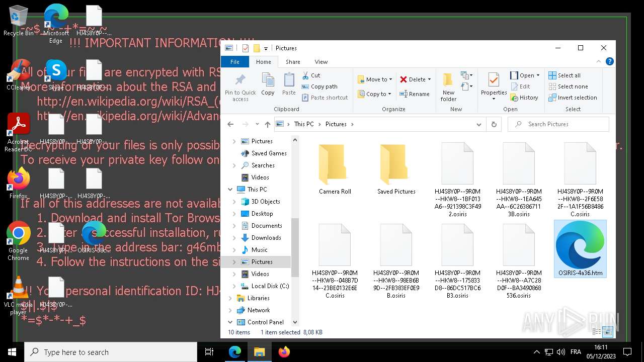Viewport: 644px width, 362px height.
Task: Open Firefox from the taskbar
Action: coord(284,352)
